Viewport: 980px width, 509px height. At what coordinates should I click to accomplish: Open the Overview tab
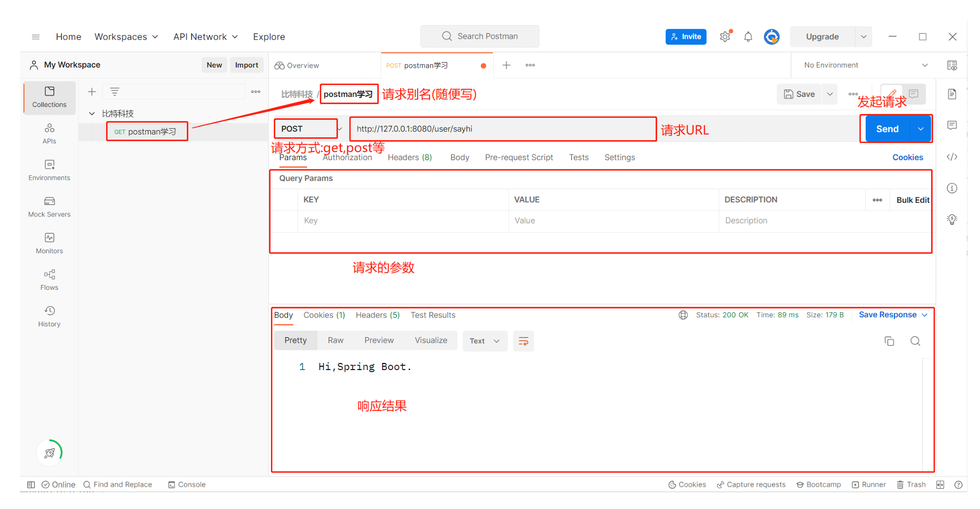pyautogui.click(x=297, y=65)
